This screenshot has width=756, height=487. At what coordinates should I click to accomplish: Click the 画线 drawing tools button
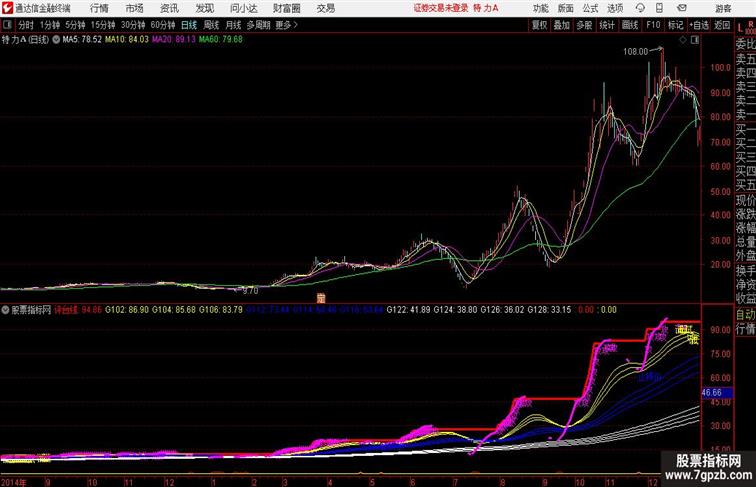pyautogui.click(x=630, y=25)
